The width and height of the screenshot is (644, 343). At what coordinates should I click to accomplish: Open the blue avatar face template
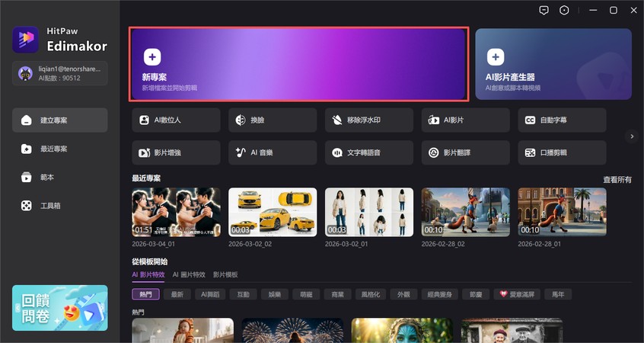(402, 330)
